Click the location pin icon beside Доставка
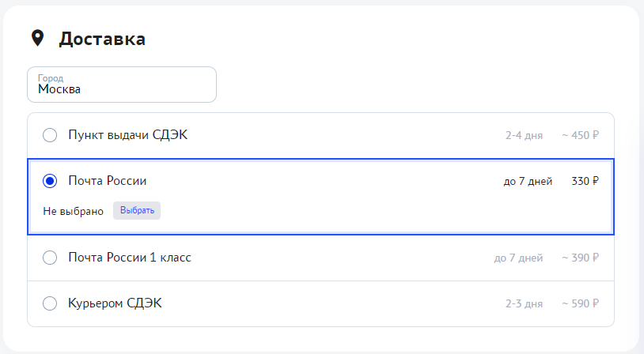The height and width of the screenshot is (354, 644). coord(36,38)
